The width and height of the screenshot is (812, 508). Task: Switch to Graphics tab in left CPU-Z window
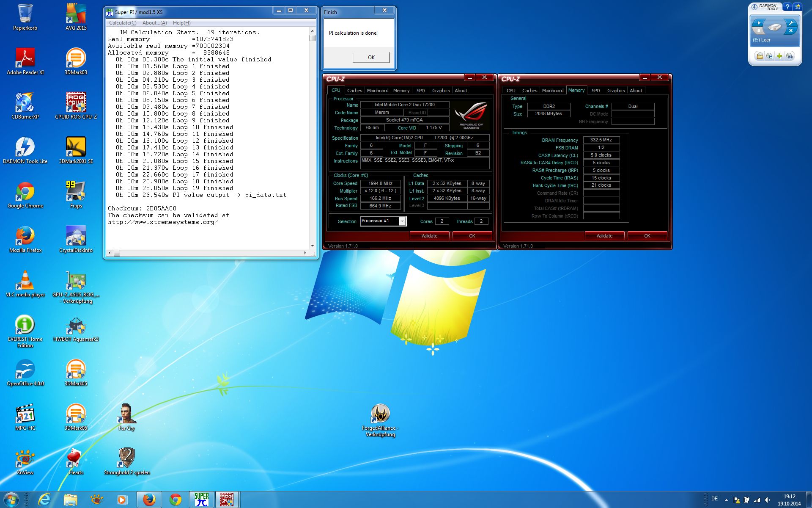(x=441, y=91)
